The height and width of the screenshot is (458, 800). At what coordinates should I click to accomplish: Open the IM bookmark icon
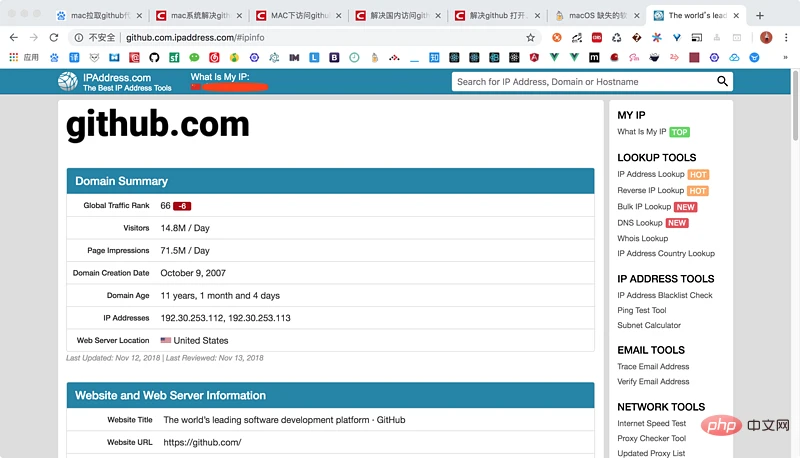pyautogui.click(x=294, y=58)
